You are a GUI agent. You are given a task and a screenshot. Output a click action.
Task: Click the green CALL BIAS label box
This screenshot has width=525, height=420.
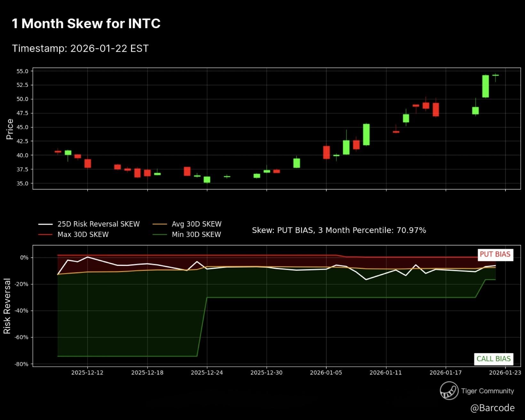pos(494,359)
